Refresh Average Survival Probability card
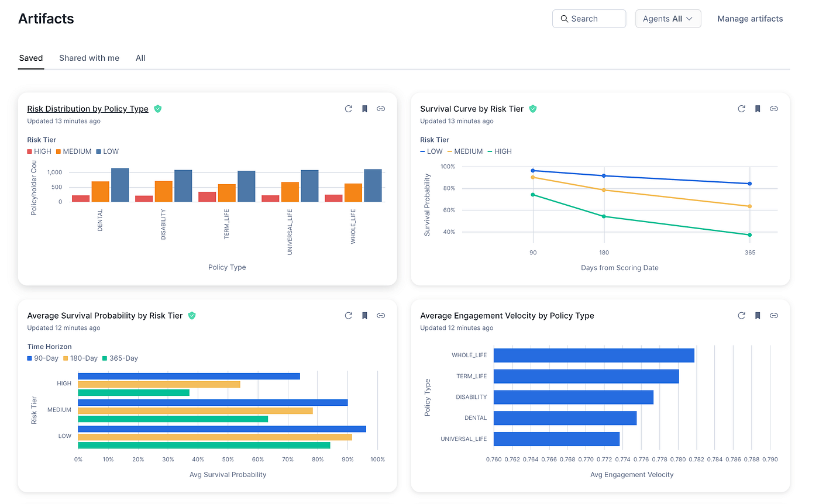The image size is (819, 504). click(349, 316)
